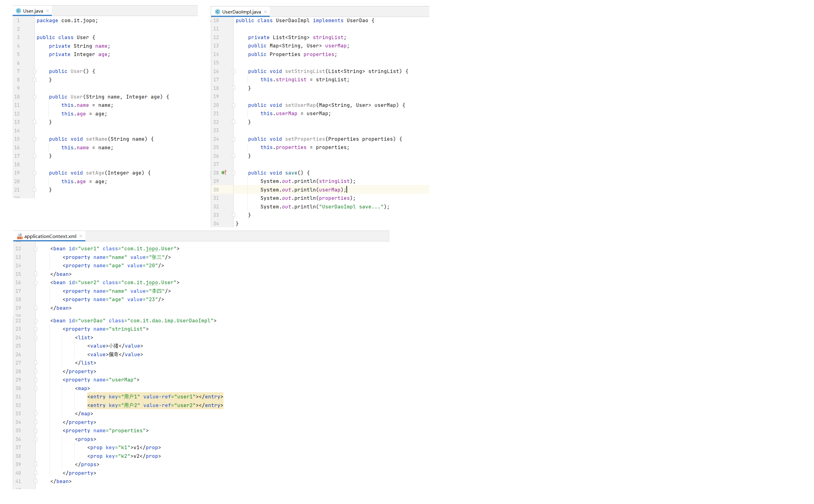This screenshot has height=504, width=814.
Task: Fold the save() method body
Action: (x=234, y=173)
